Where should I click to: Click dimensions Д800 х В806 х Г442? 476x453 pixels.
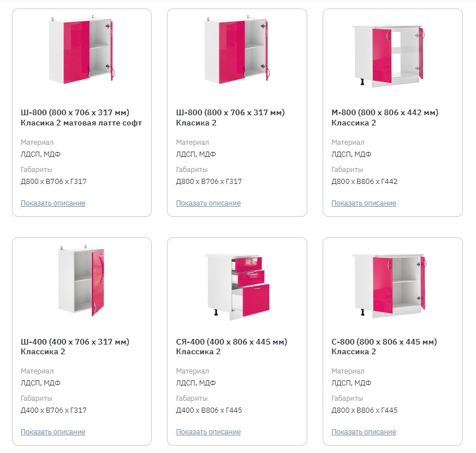(x=364, y=182)
